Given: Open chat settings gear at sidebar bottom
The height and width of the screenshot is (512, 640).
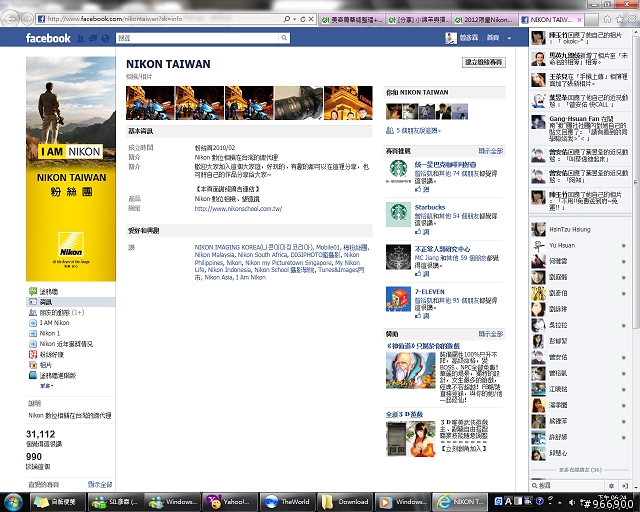Looking at the screenshot, I should point(611,486).
